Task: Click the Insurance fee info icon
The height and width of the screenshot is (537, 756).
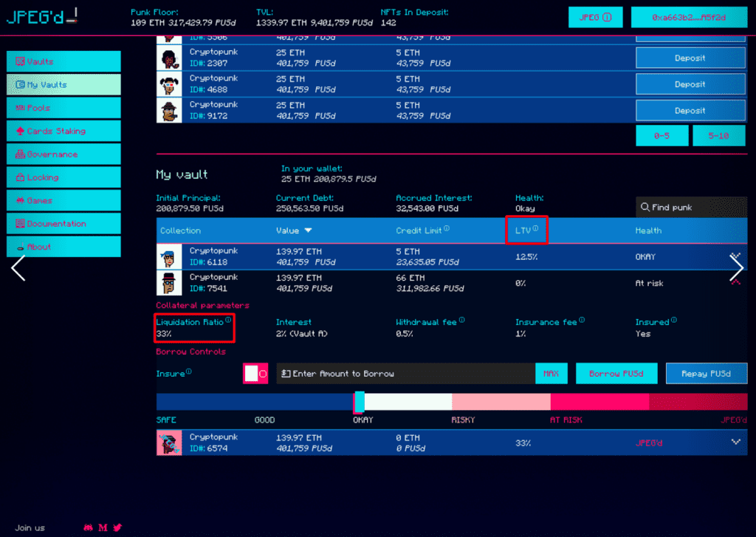Action: click(582, 321)
